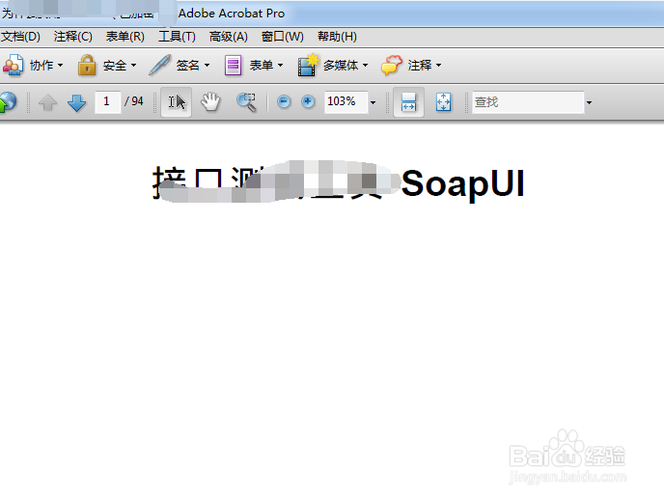Screen dimensions: 664x500
Task: Click the 协作 collaborate icon
Action: (13, 66)
